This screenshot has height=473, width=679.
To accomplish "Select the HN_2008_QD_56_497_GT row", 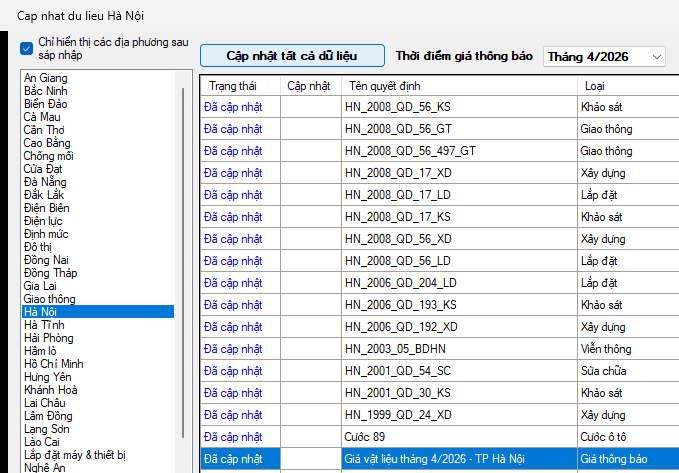I will point(410,151).
